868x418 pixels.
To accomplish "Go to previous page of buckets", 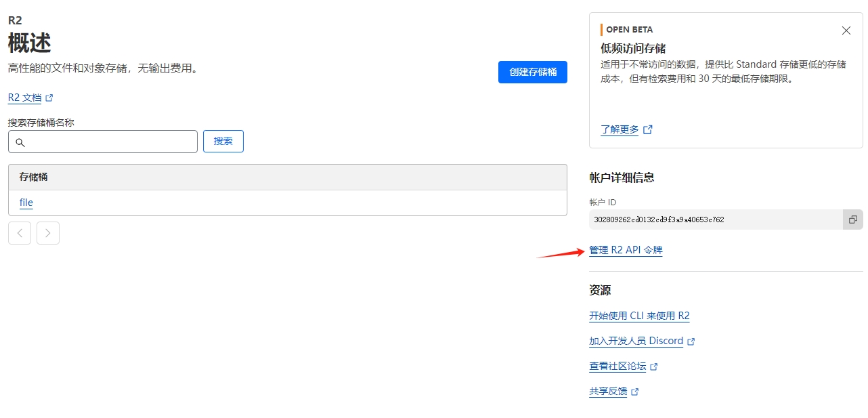I will pos(20,233).
